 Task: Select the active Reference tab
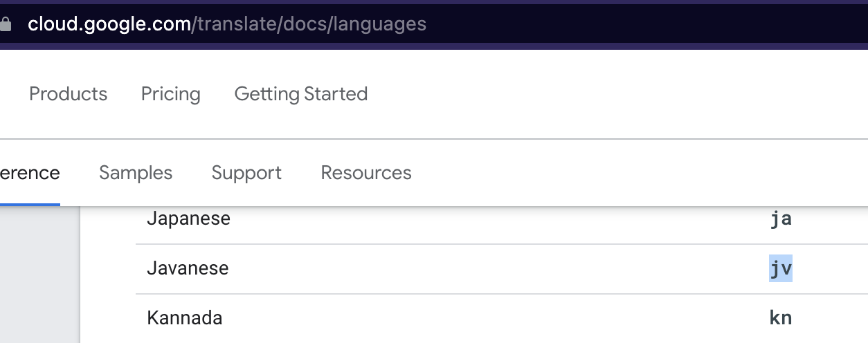tap(30, 172)
